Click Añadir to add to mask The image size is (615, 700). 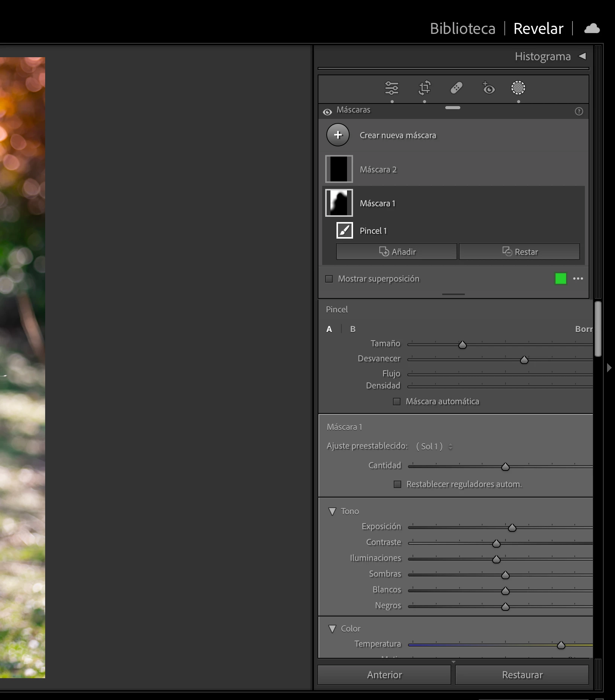coord(397,251)
